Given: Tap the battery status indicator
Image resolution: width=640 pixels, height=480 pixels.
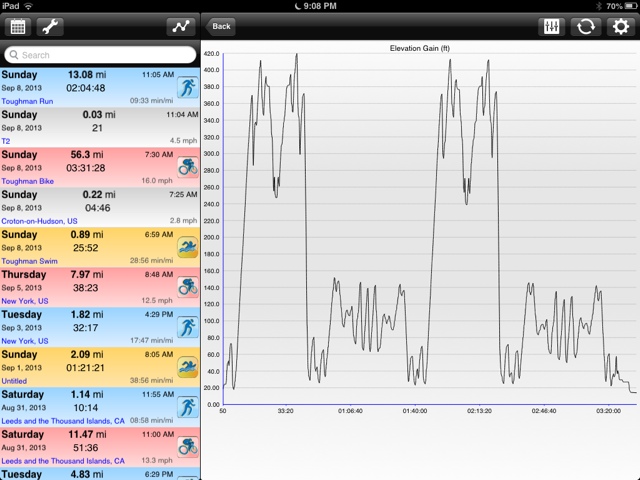Looking at the screenshot, I should point(631,6).
